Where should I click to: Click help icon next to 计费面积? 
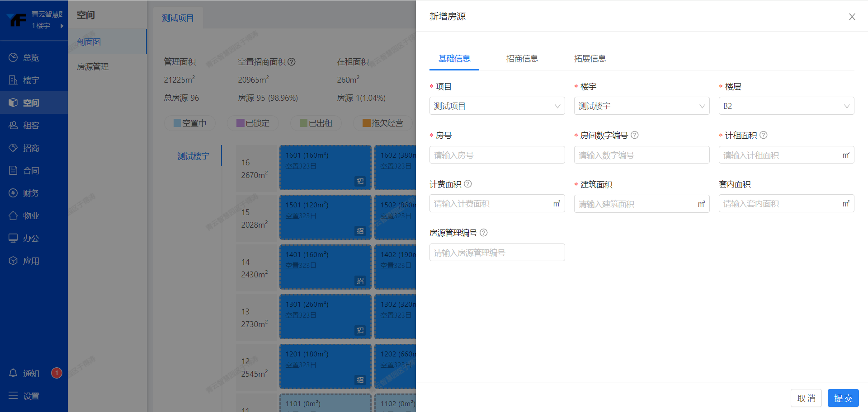pyautogui.click(x=468, y=184)
